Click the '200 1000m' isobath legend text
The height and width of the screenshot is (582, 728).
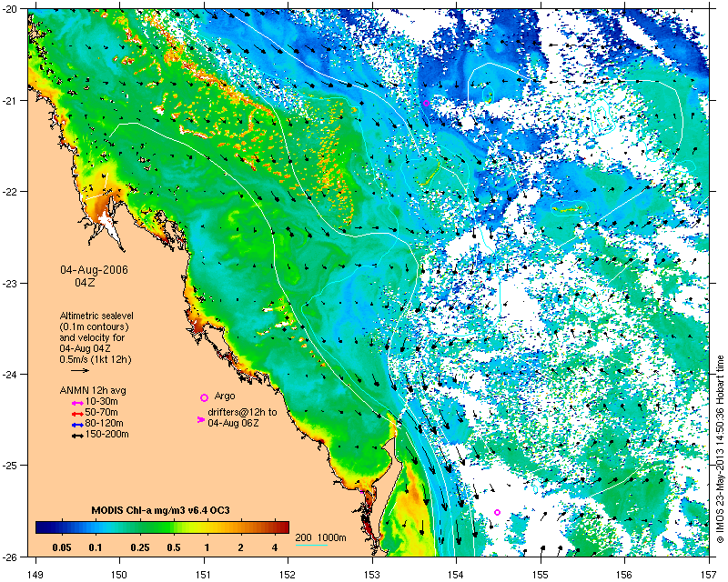[x=321, y=538]
